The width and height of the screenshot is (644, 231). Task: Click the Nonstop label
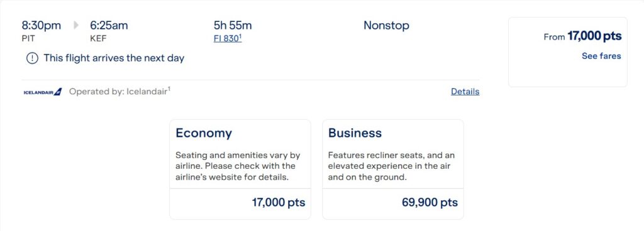point(386,25)
